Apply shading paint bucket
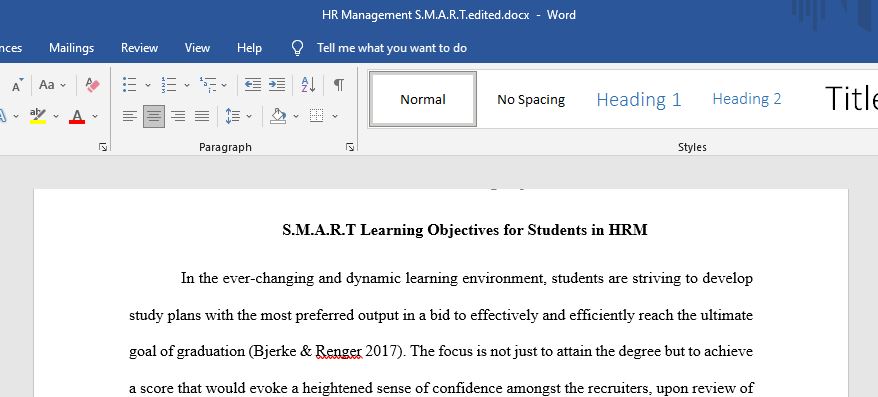 [x=278, y=116]
